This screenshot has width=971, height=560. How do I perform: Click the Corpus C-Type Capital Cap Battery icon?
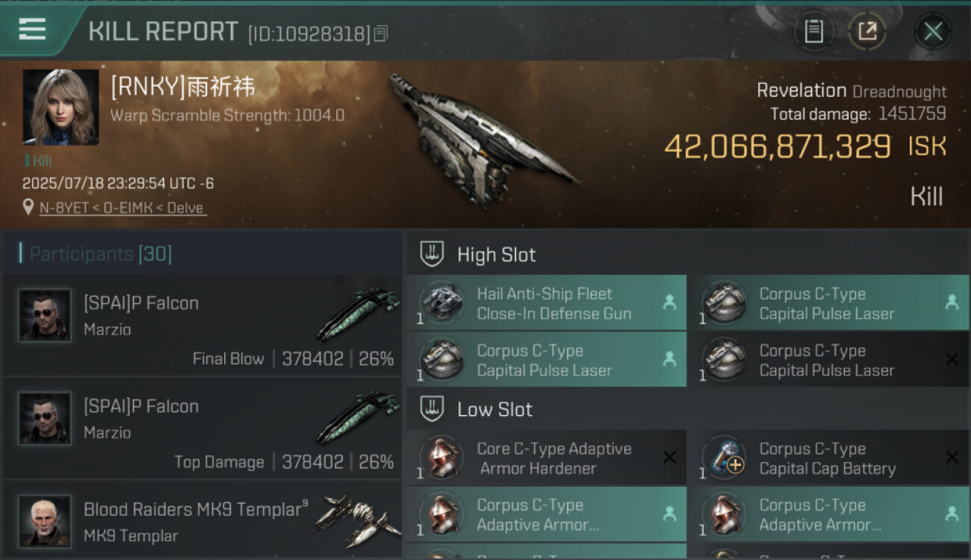(725, 458)
